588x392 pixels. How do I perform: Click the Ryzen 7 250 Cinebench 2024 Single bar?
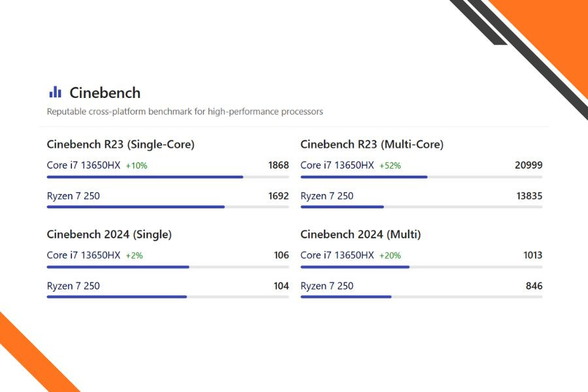117,297
